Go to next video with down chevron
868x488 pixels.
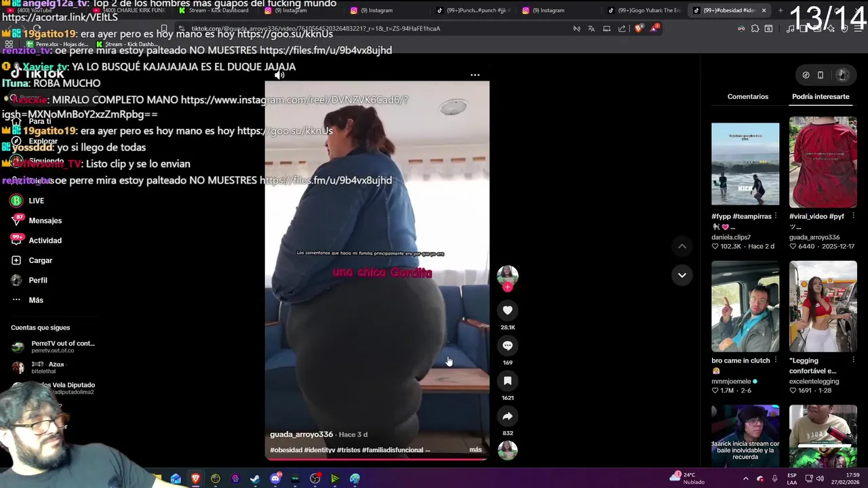pos(682,274)
